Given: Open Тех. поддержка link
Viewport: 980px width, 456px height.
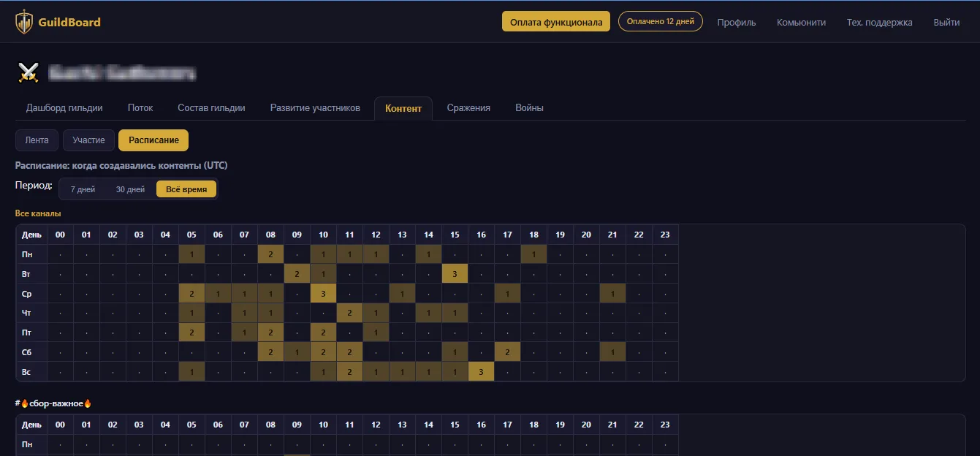Looking at the screenshot, I should point(880,23).
